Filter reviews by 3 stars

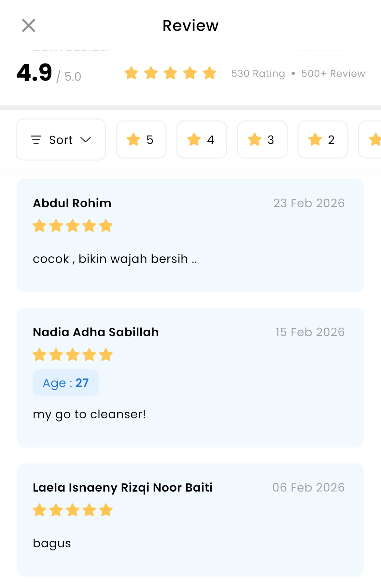coord(262,140)
